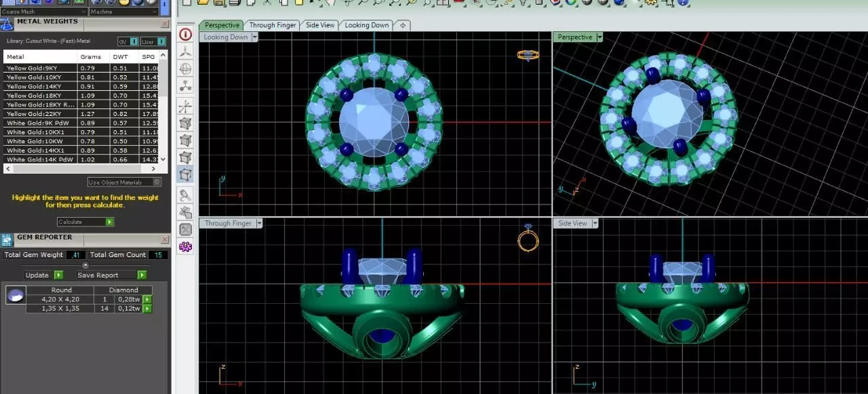Click the Metal Weights panel scale icon
Viewport: 868px width, 394px height.
tap(7, 24)
